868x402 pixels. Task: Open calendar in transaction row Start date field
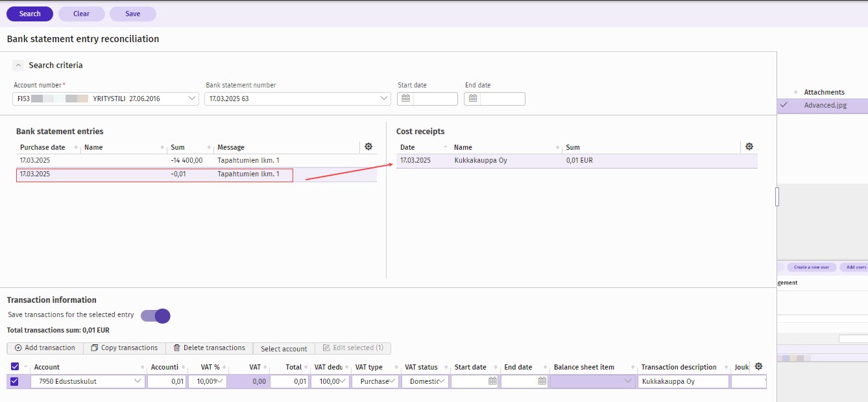pyautogui.click(x=492, y=381)
